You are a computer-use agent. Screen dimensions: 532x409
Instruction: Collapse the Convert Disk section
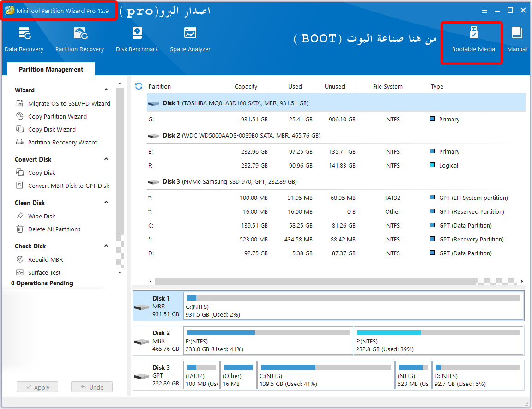pyautogui.click(x=106, y=159)
